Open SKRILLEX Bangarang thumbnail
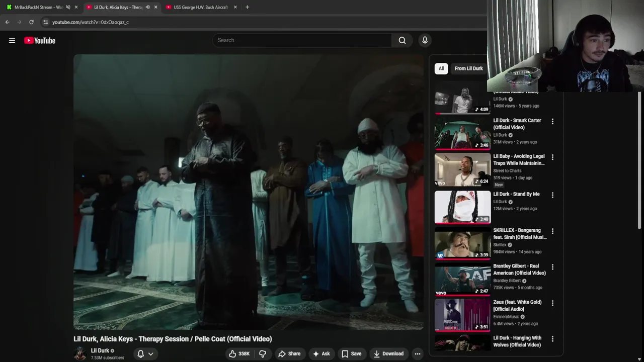 [x=462, y=244]
